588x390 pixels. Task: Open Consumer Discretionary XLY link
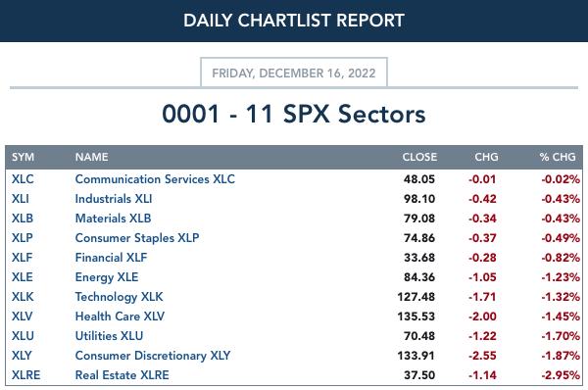pyautogui.click(x=153, y=356)
